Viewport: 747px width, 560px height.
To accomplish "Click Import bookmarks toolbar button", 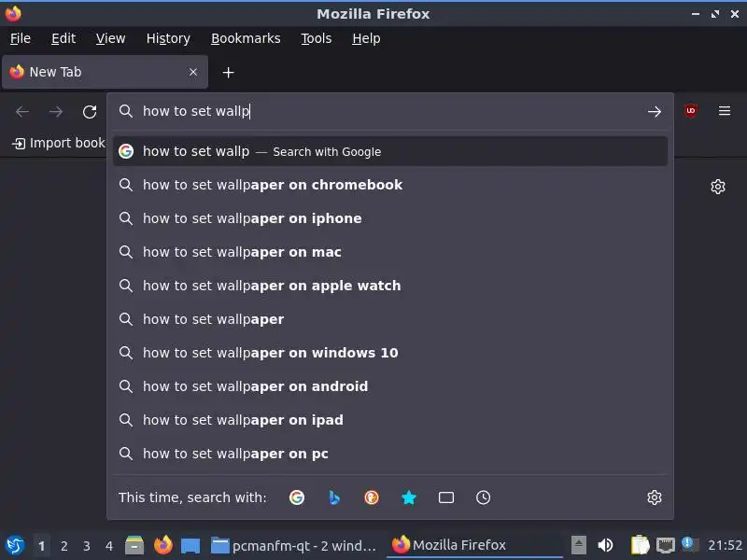I will coord(58,143).
